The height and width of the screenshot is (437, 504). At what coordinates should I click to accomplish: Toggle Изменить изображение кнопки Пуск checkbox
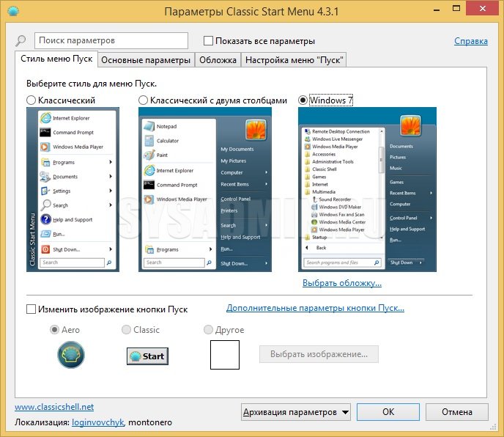coord(31,309)
